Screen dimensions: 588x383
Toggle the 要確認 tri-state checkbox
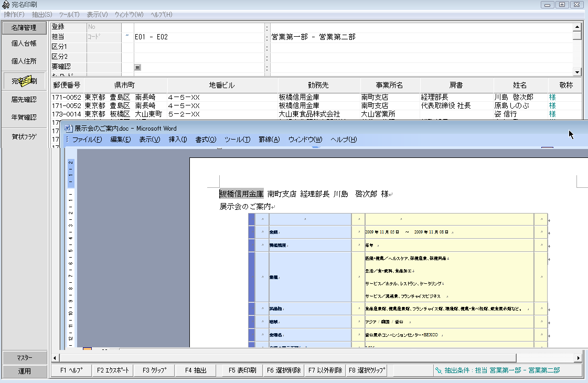point(137,67)
